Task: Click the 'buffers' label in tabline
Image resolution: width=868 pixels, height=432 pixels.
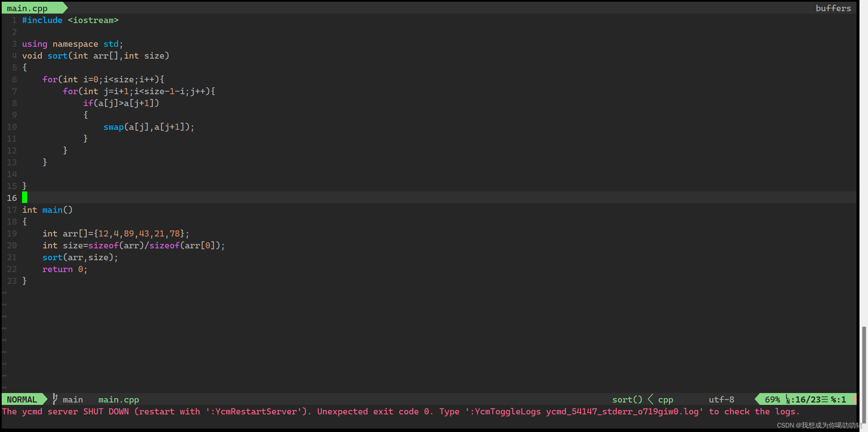Action: click(x=833, y=8)
